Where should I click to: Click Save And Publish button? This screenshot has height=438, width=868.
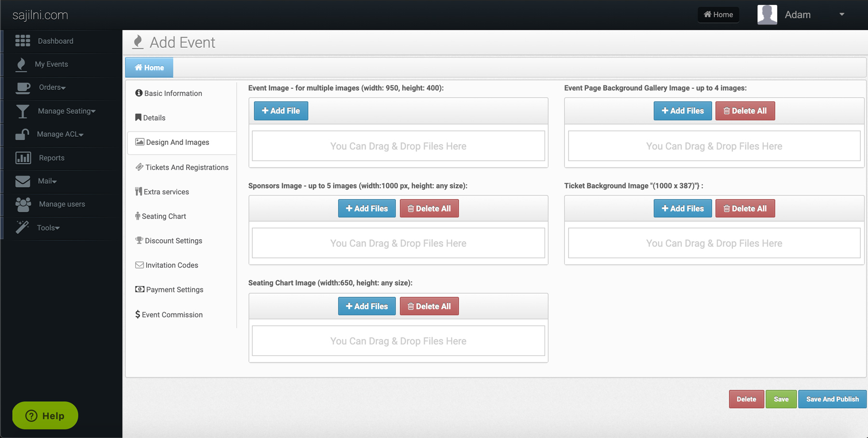point(832,399)
